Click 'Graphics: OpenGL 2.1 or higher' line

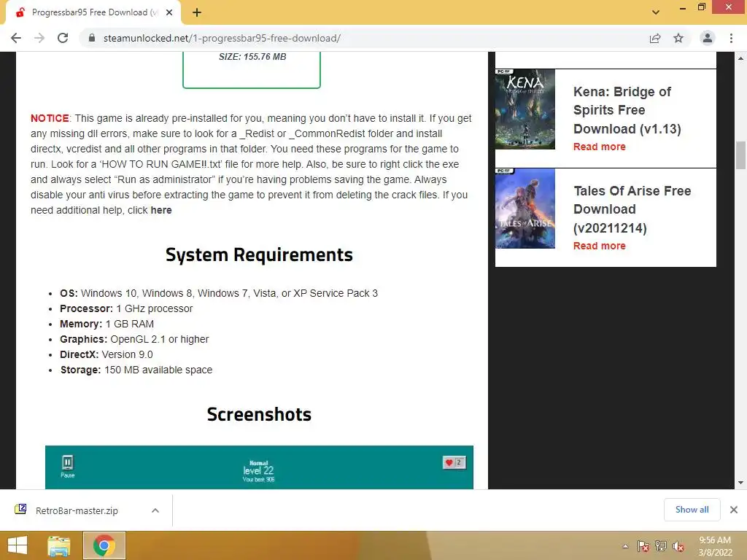134,339
